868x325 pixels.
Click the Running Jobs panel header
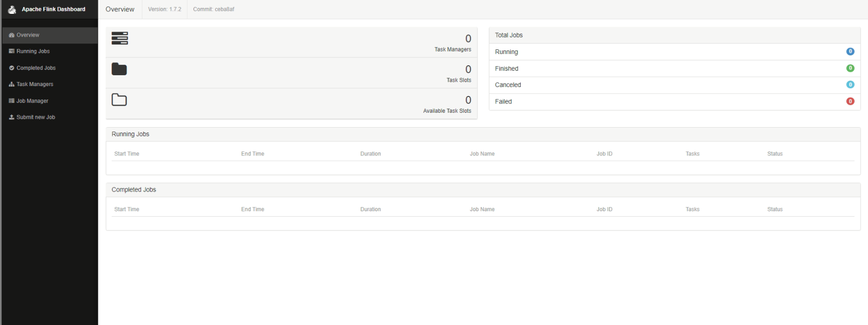tap(483, 134)
